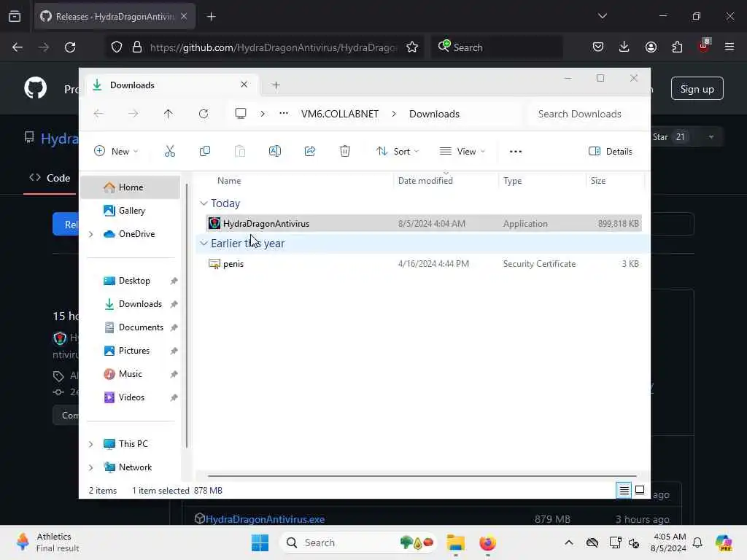Click the Firefox icon in the taskbar
The image size is (747, 560).
(487, 542)
